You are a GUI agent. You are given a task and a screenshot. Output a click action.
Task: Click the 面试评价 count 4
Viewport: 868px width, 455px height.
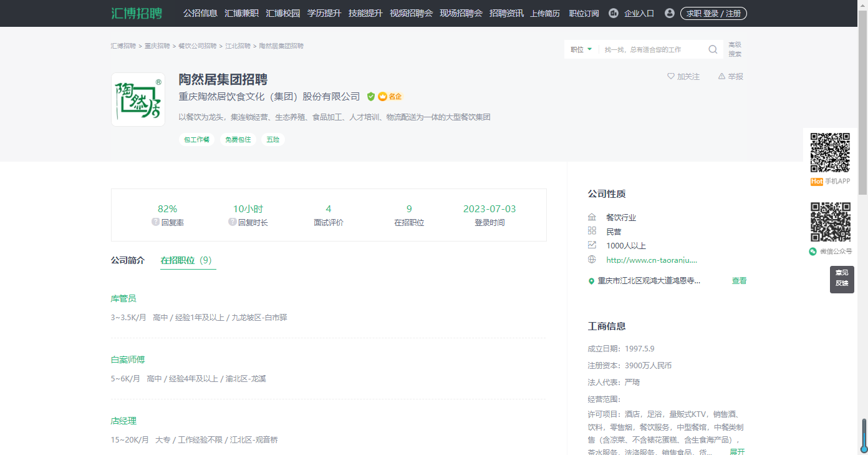[329, 208]
